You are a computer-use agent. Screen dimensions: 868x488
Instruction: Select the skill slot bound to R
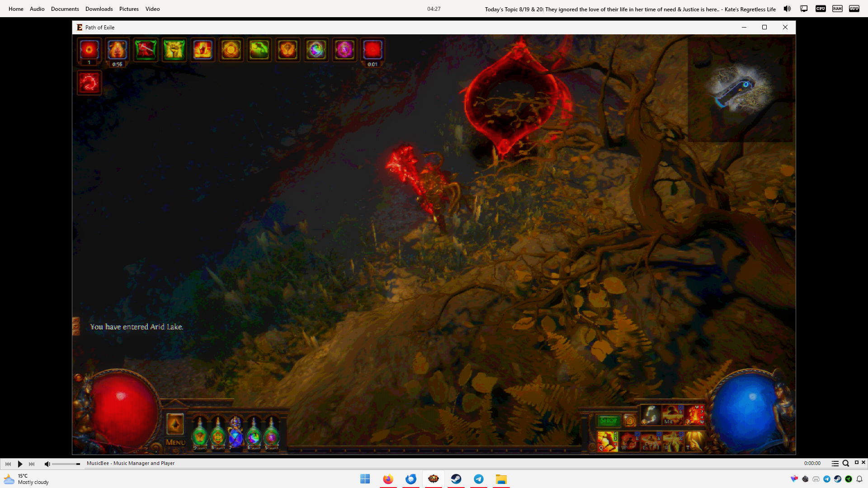coord(673,441)
